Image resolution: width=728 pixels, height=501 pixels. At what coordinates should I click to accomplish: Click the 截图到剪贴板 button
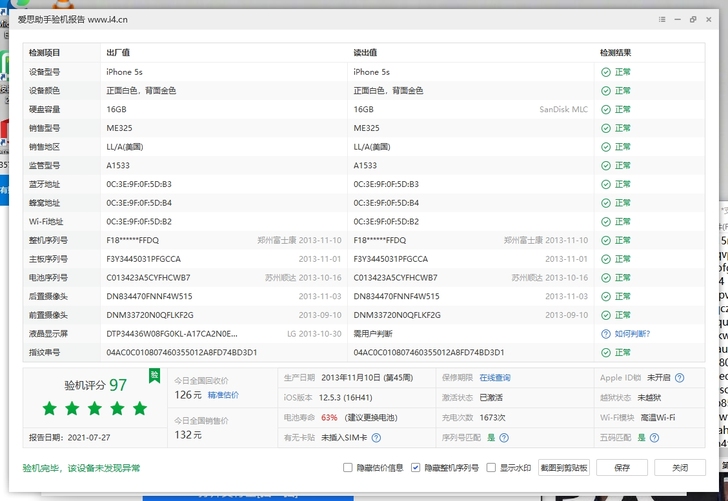pyautogui.click(x=564, y=468)
